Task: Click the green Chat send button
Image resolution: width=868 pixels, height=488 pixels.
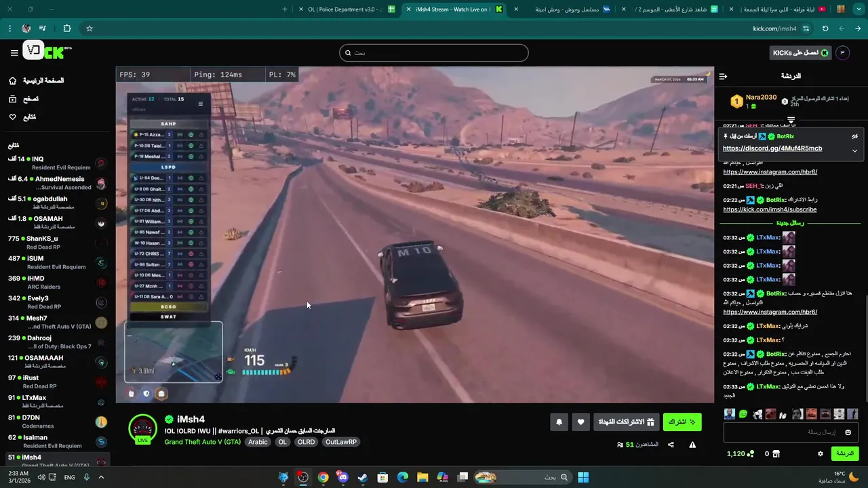Action: (845, 453)
